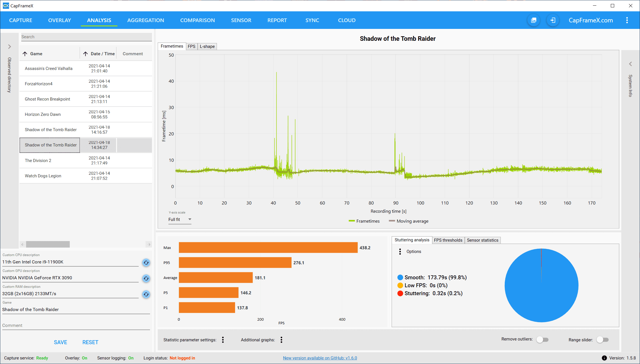Viewport: 640px width, 364px height.
Task: Open stuttering analysis Options menu
Action: pyautogui.click(x=400, y=252)
